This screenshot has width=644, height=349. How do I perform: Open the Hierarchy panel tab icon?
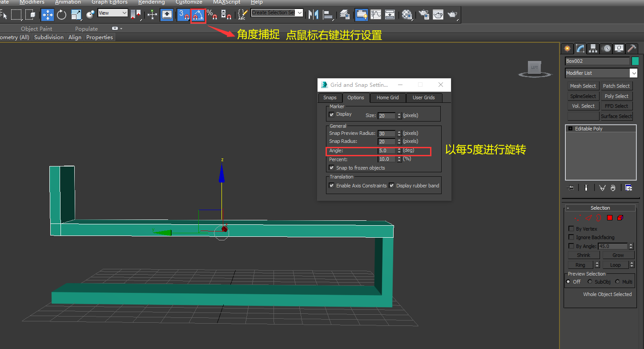tap(593, 49)
